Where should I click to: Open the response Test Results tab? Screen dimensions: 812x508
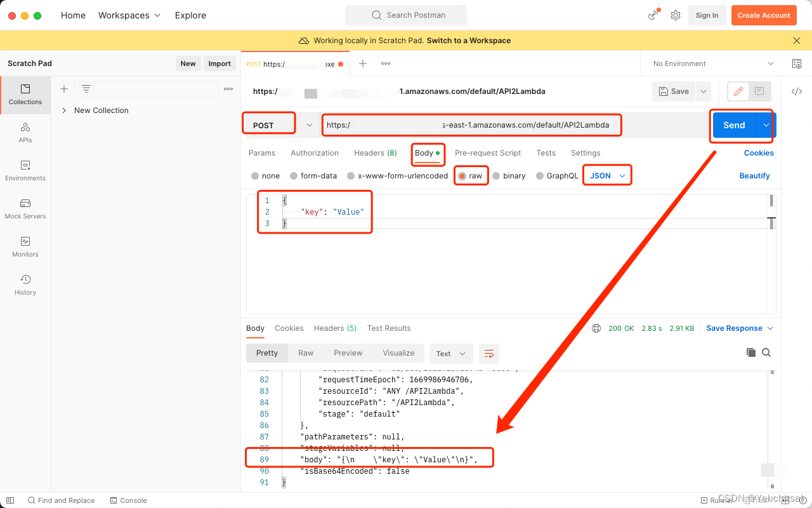[x=389, y=328]
